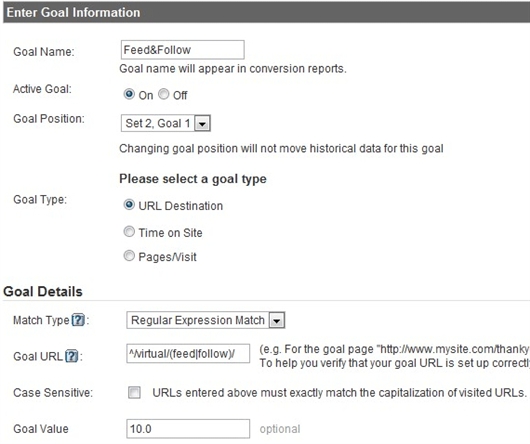Open the Set 2, Goal 1 combo box
Image resolution: width=530 pixels, height=444 pixels.
166,123
